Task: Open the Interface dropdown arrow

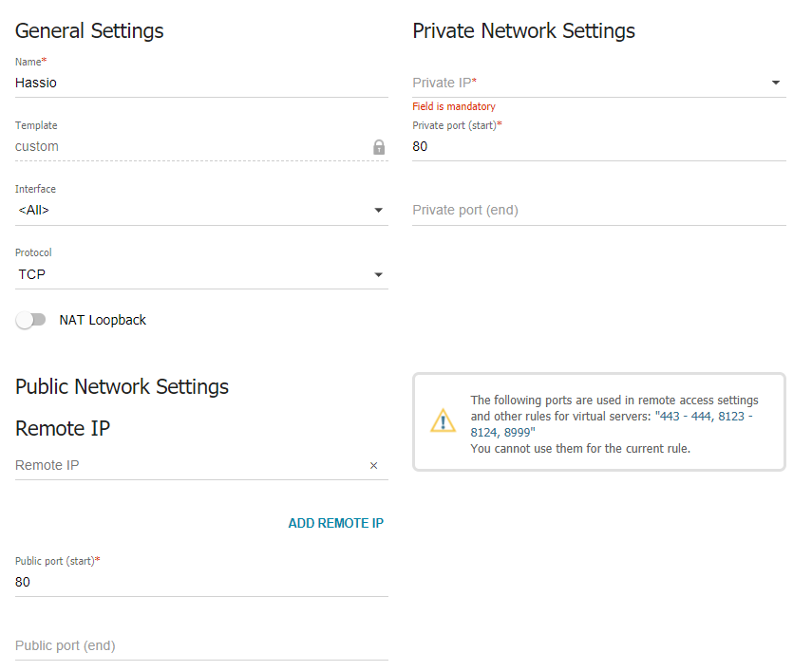Action: coord(378,211)
